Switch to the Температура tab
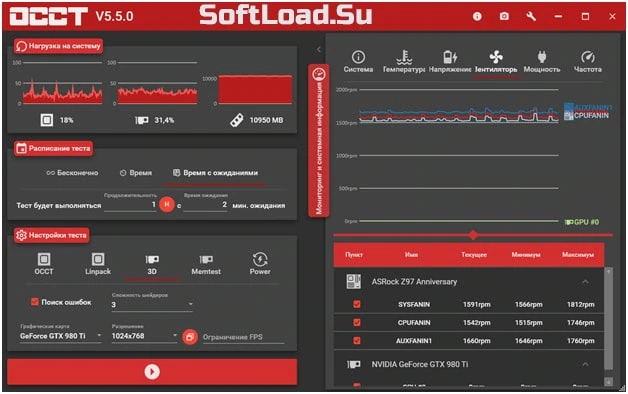The height and width of the screenshot is (394, 628). (x=404, y=61)
